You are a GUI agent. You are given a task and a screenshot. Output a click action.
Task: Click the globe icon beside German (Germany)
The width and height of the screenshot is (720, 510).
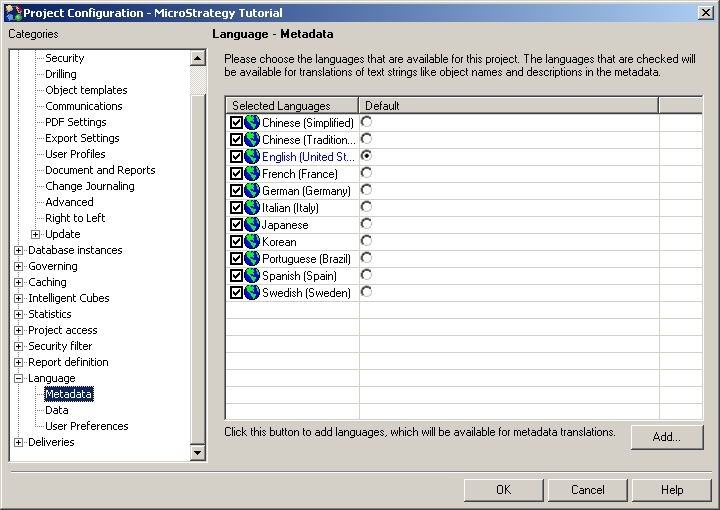coord(252,191)
